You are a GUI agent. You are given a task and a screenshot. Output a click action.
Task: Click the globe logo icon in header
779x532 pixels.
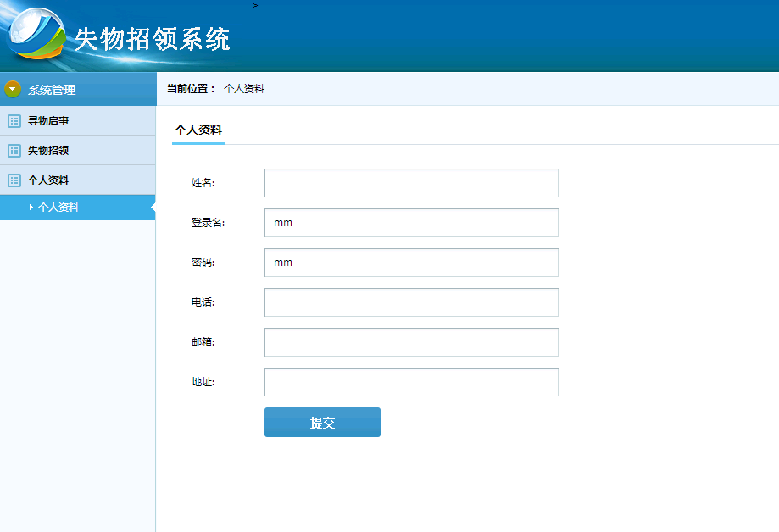click(35, 34)
